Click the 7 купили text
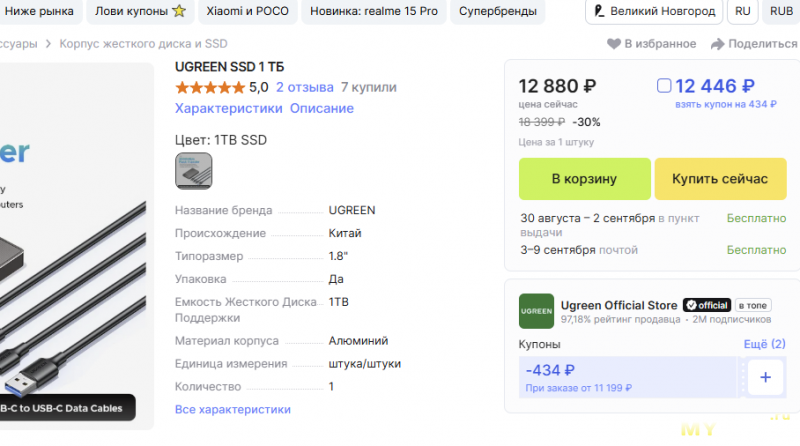Viewport: 800px width, 446px height. pyautogui.click(x=368, y=87)
